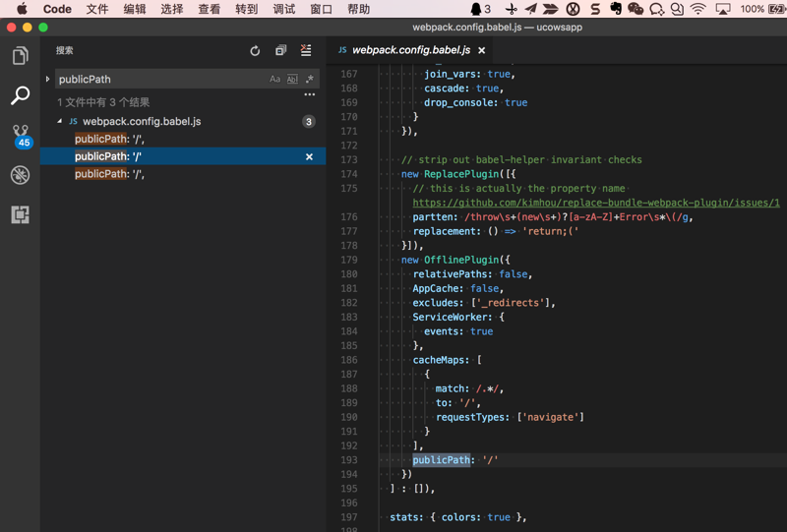Image resolution: width=787 pixels, height=532 pixels.
Task: Open the WeChat icon in the menu bar
Action: [x=636, y=9]
